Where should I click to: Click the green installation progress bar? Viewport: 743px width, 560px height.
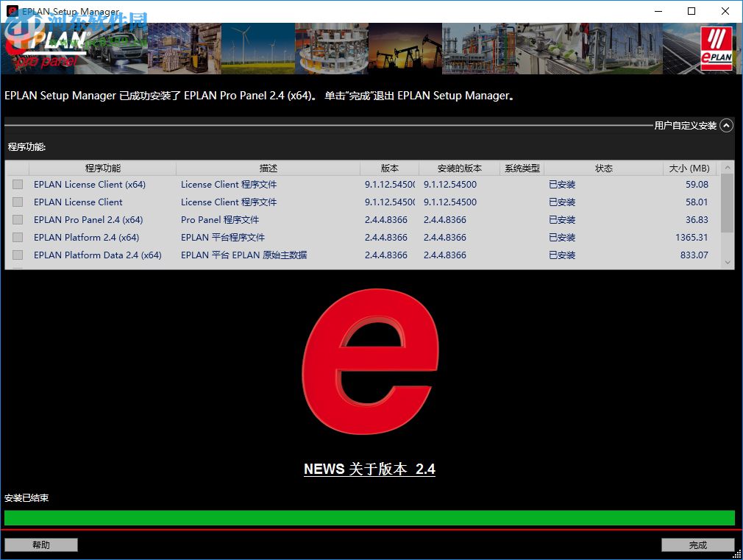pos(370,518)
